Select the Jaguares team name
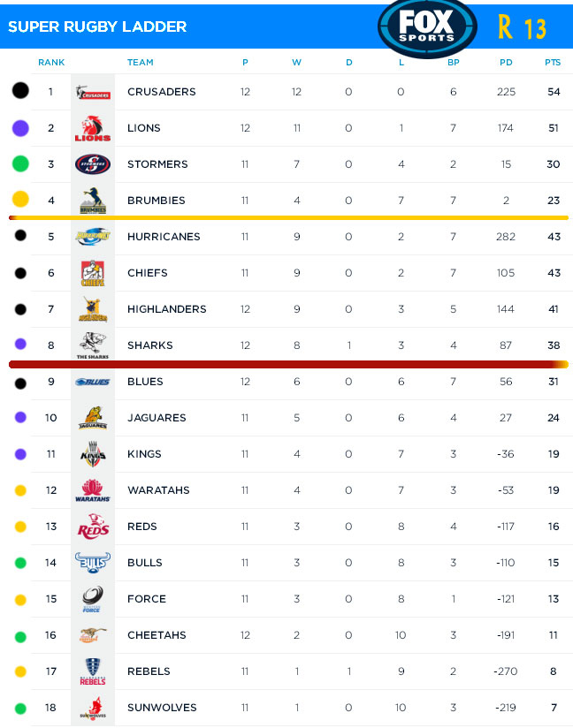 click(157, 418)
